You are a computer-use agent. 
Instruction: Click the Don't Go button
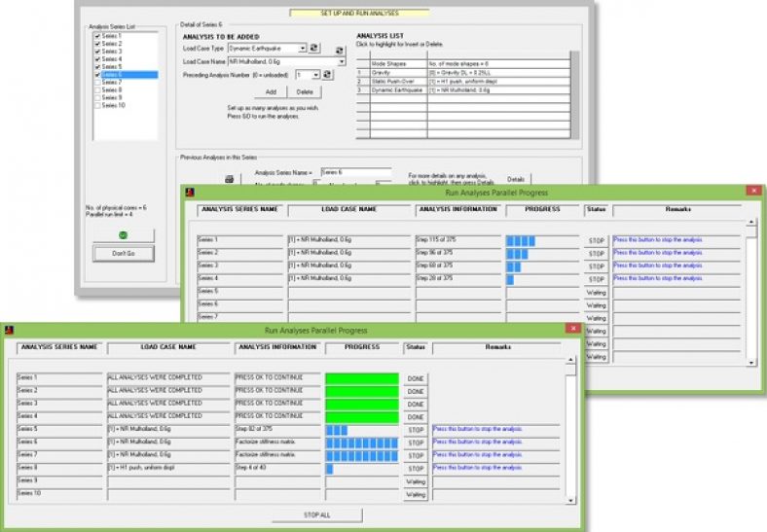tap(124, 253)
